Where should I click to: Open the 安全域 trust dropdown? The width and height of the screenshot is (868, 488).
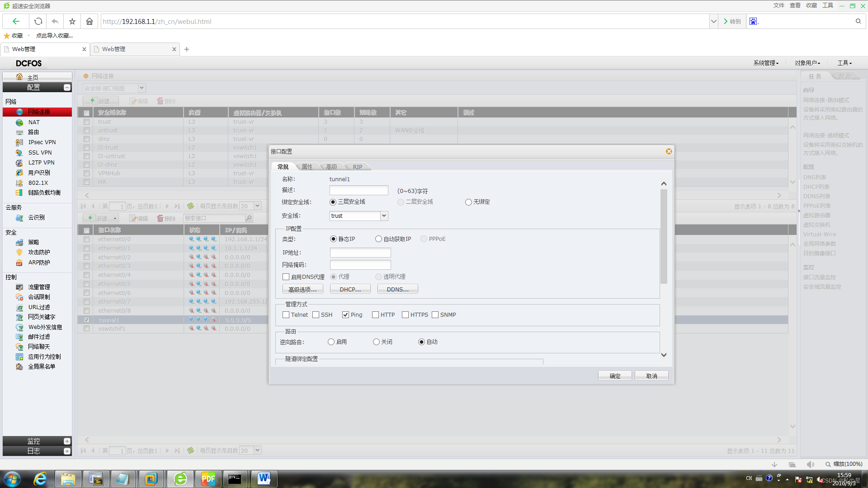point(384,216)
